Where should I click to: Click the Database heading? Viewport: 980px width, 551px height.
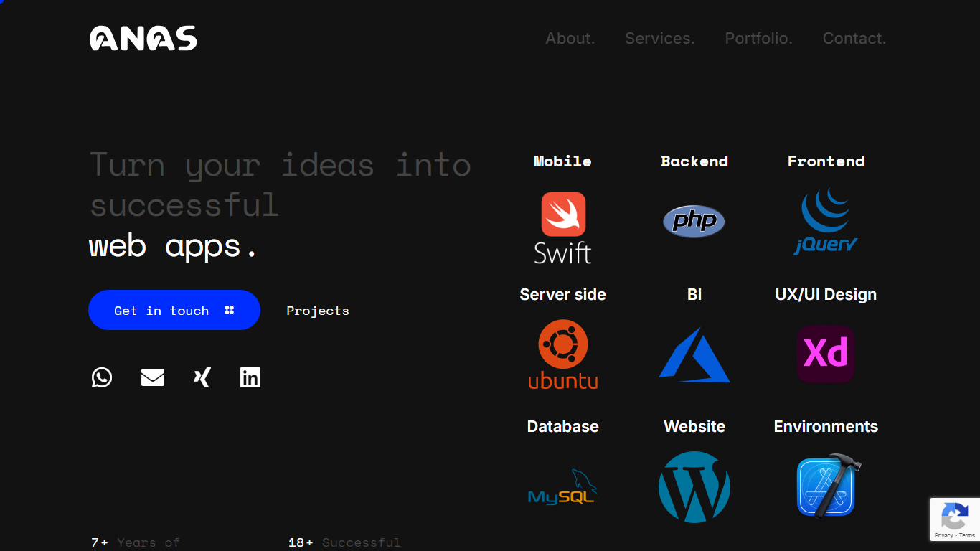click(x=563, y=426)
